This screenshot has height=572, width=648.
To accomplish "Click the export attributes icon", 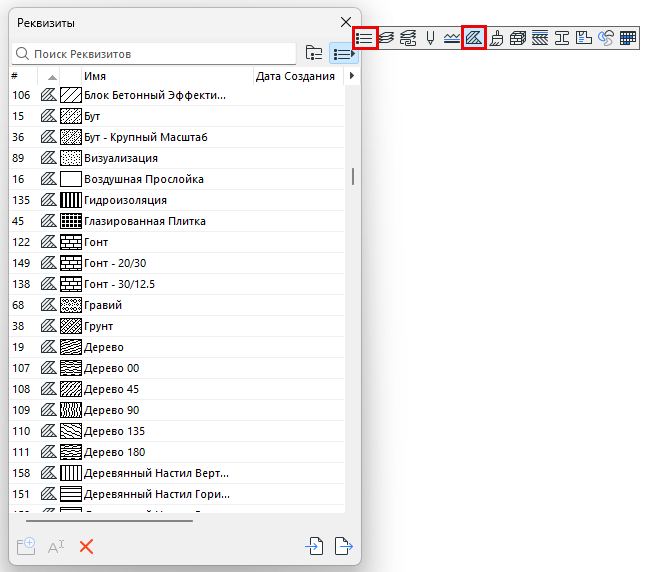I will [x=343, y=546].
